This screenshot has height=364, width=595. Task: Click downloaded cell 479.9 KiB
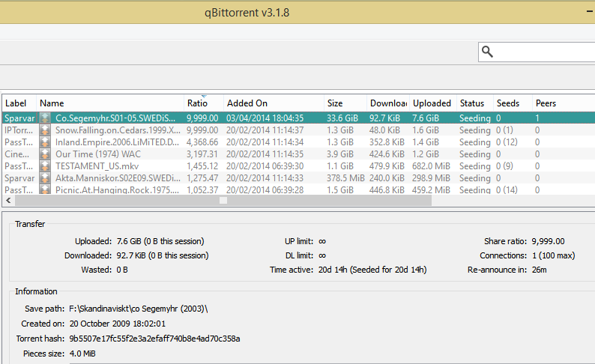point(387,166)
